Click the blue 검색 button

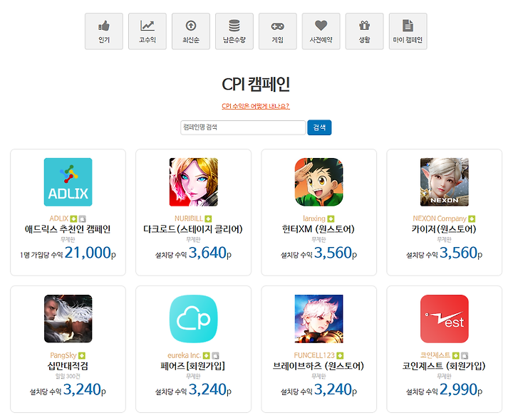click(x=319, y=127)
